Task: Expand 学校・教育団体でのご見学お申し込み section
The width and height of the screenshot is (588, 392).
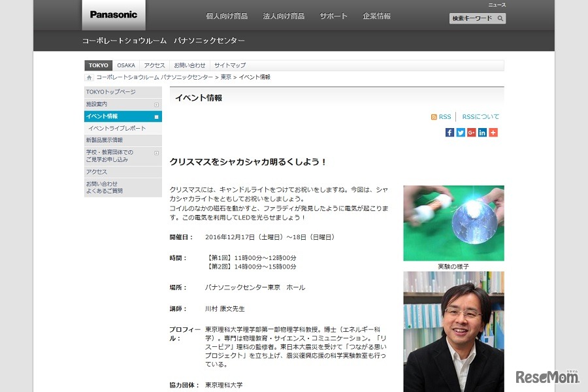Action: click(156, 153)
